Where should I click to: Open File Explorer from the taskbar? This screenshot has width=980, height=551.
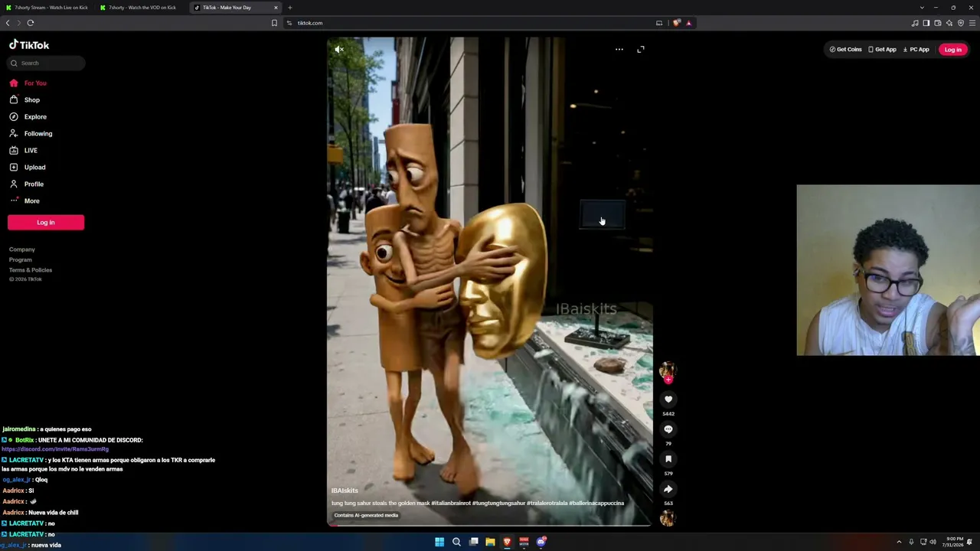490,542
